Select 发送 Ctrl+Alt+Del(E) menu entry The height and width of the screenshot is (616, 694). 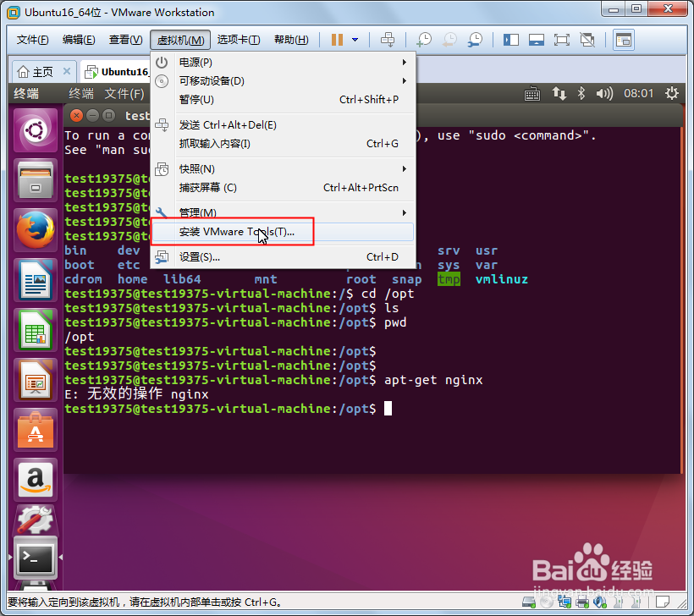click(x=283, y=125)
